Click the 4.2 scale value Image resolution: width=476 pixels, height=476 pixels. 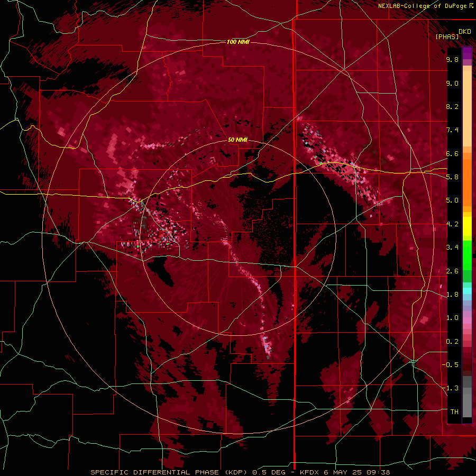click(x=452, y=224)
